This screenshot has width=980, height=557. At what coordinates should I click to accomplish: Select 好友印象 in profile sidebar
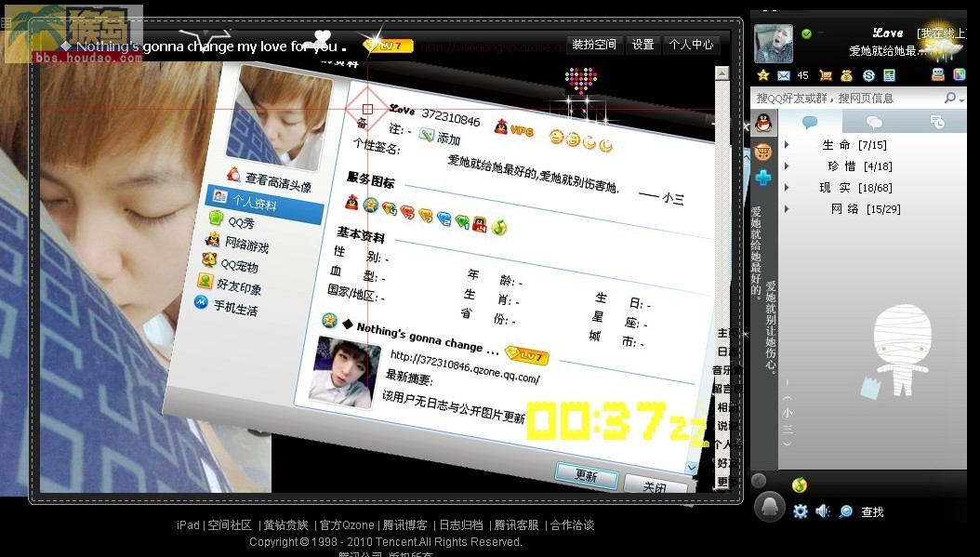[230, 285]
